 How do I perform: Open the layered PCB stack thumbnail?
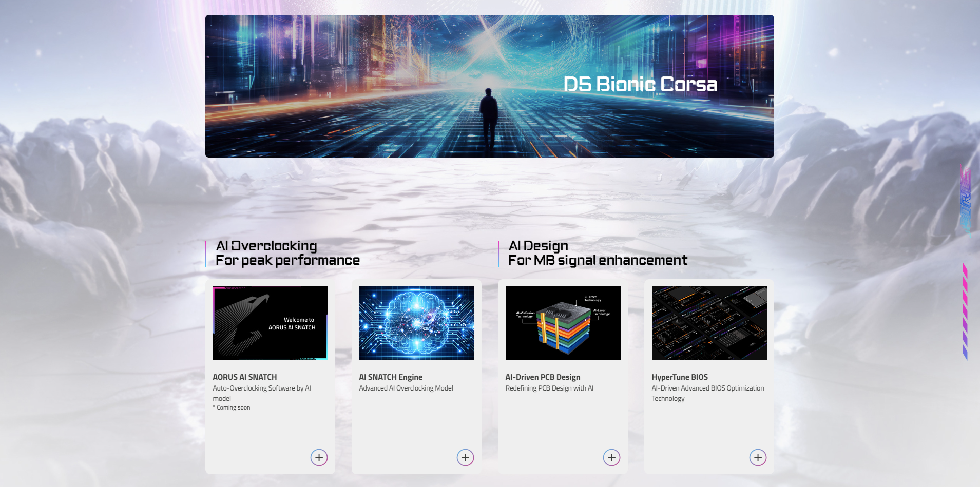(x=563, y=323)
